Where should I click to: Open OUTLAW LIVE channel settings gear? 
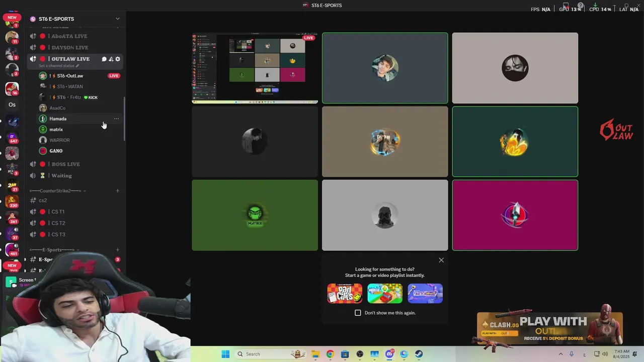[118, 59]
